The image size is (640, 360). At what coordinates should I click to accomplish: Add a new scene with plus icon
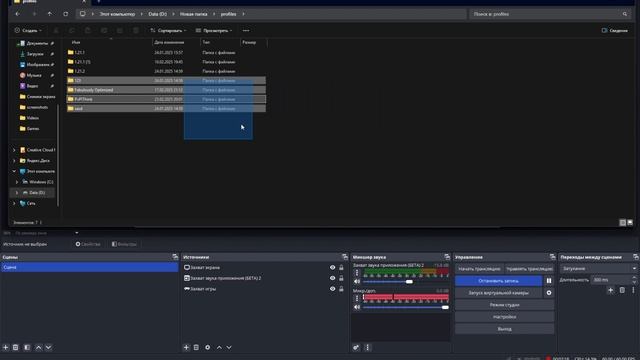[x=6, y=347]
